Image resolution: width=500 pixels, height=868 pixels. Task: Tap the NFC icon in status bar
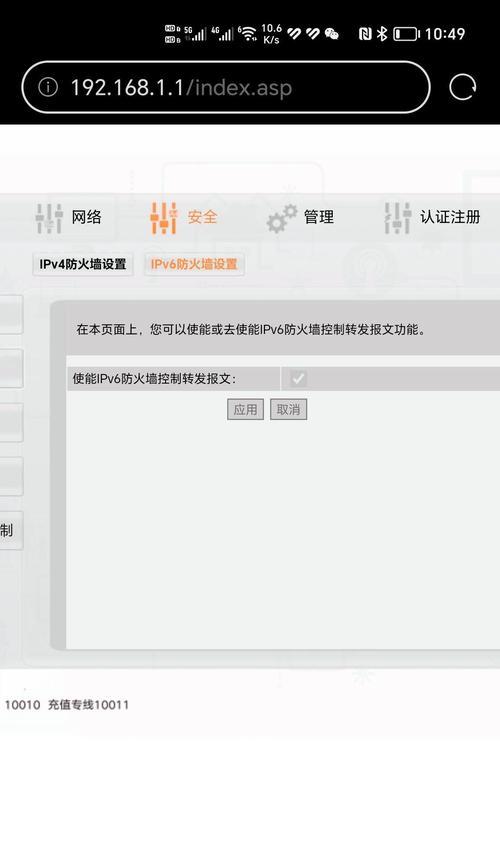click(365, 34)
